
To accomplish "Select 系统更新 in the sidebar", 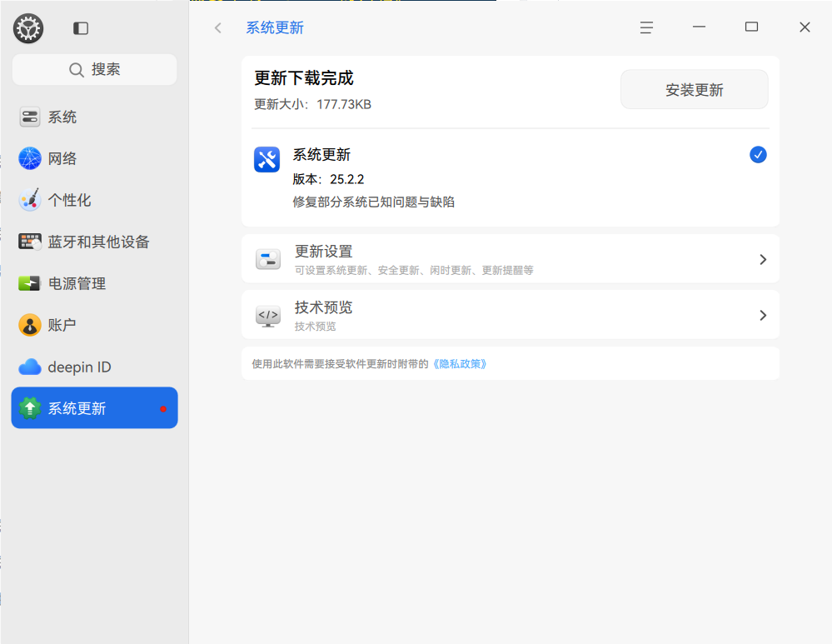I will [x=94, y=407].
